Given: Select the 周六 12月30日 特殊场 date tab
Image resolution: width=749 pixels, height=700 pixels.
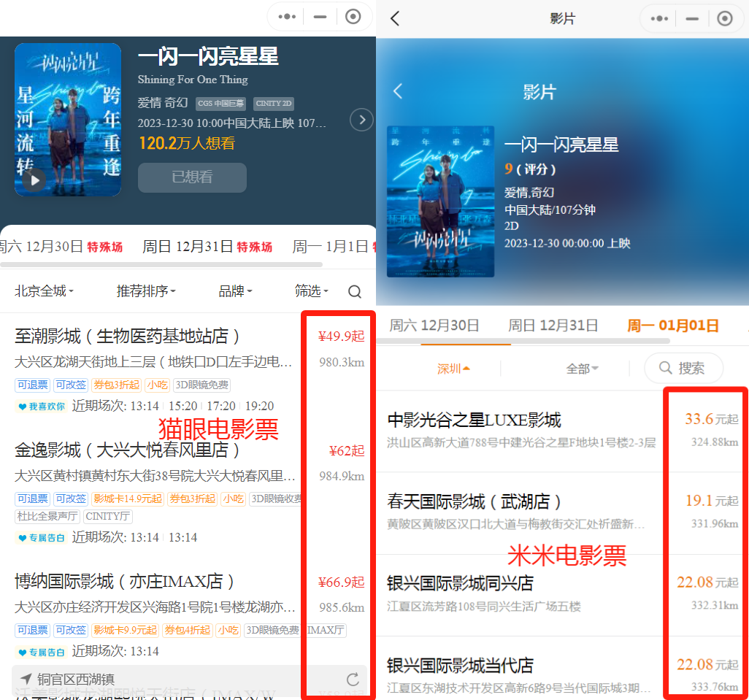Looking at the screenshot, I should point(61,247).
